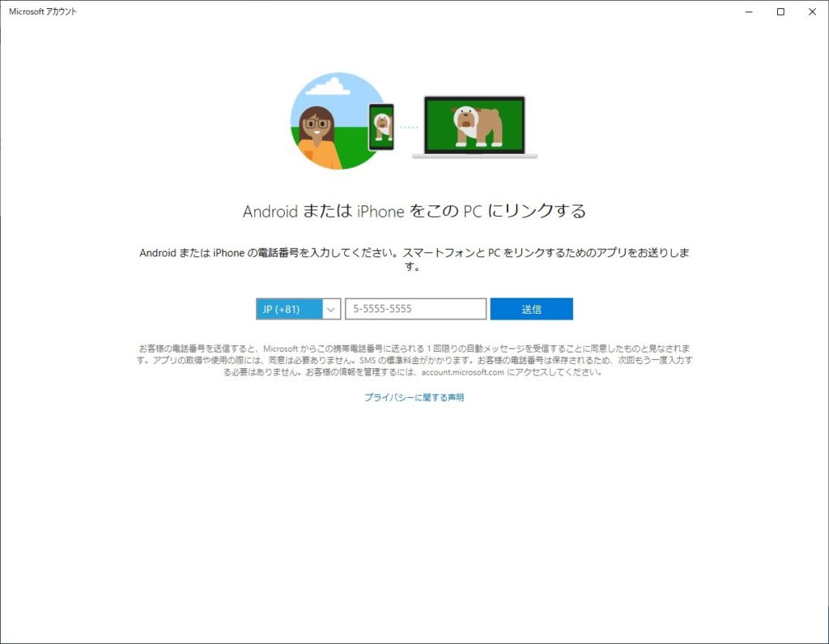Click the laptop illustration with the bulldog

(x=474, y=128)
